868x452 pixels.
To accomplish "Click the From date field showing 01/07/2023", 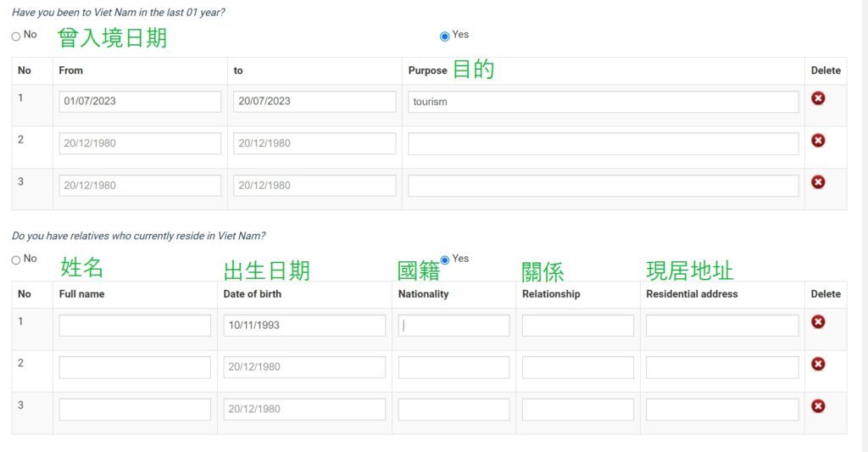I will coord(140,102).
